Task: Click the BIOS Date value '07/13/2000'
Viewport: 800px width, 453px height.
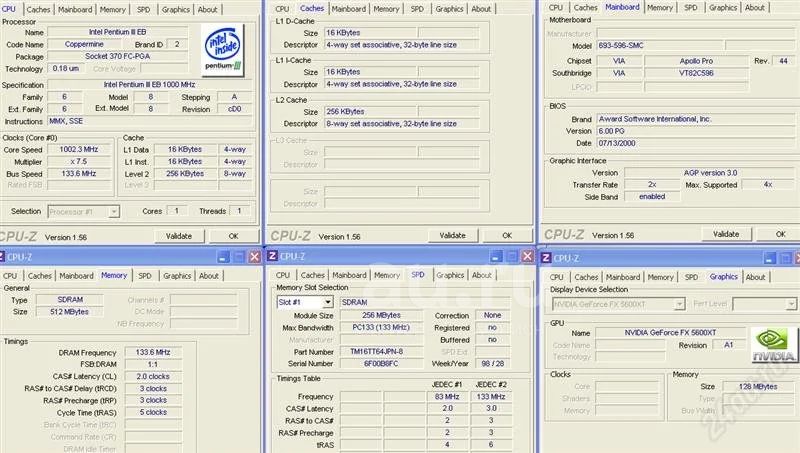Action: coord(696,143)
